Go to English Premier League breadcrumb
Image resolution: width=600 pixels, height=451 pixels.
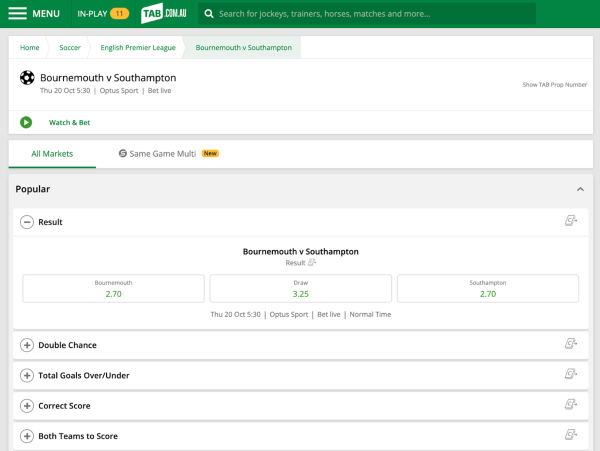point(138,47)
